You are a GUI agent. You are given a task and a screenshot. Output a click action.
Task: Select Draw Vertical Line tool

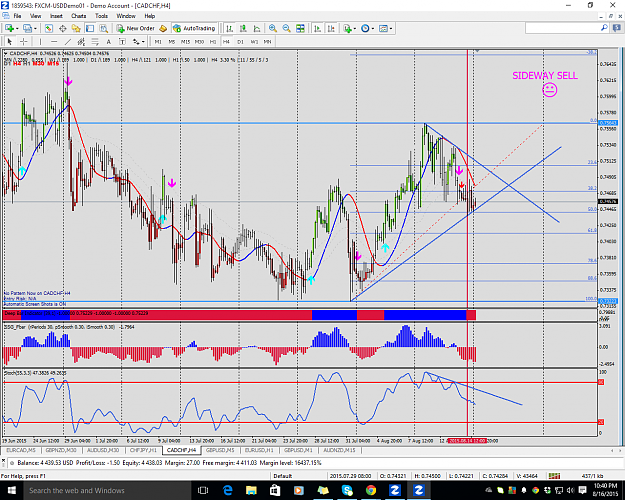tap(40, 41)
